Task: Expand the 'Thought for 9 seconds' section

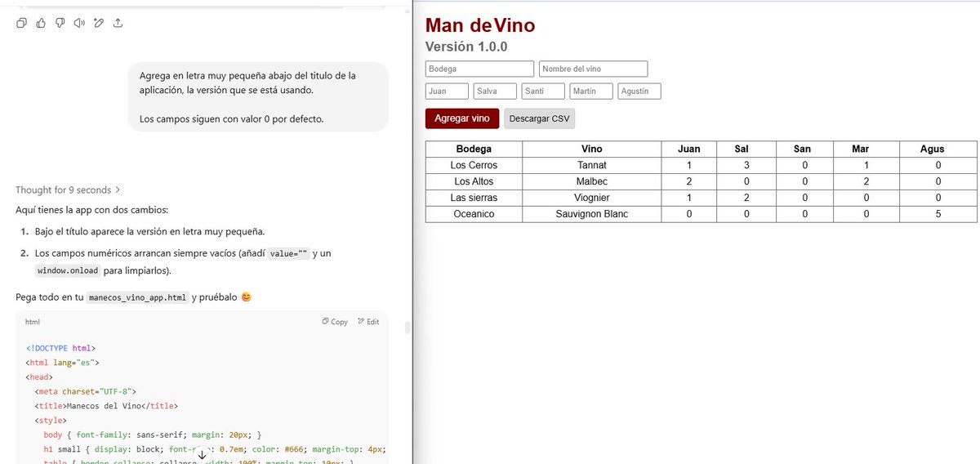Action: tap(68, 190)
